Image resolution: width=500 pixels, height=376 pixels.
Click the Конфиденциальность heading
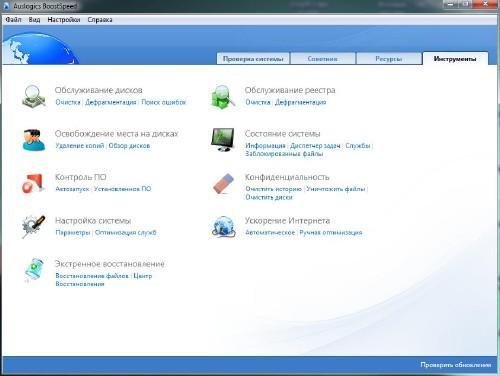[x=287, y=177]
